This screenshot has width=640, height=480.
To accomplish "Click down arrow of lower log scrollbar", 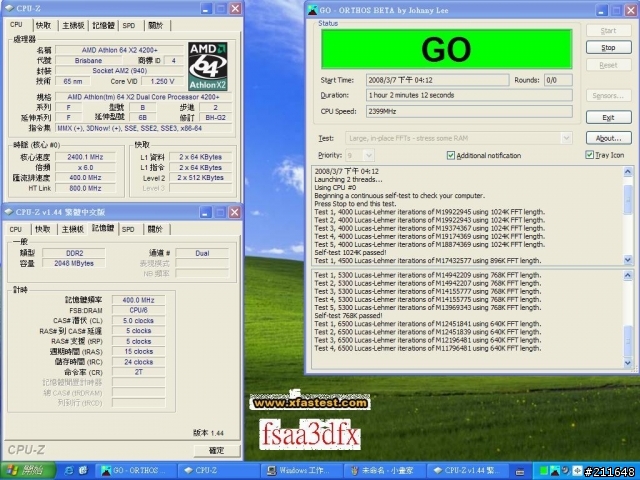I will pos(628,362).
